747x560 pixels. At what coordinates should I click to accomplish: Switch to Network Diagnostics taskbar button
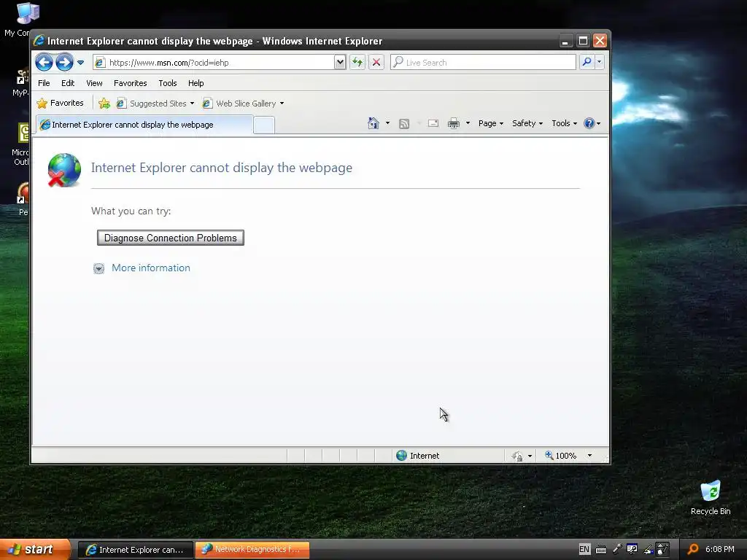252,550
